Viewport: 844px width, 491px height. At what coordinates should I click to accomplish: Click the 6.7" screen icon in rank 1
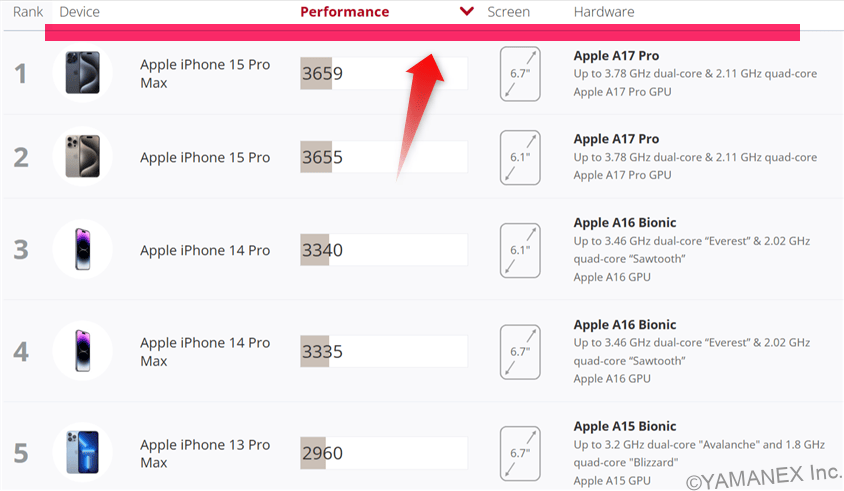click(520, 73)
